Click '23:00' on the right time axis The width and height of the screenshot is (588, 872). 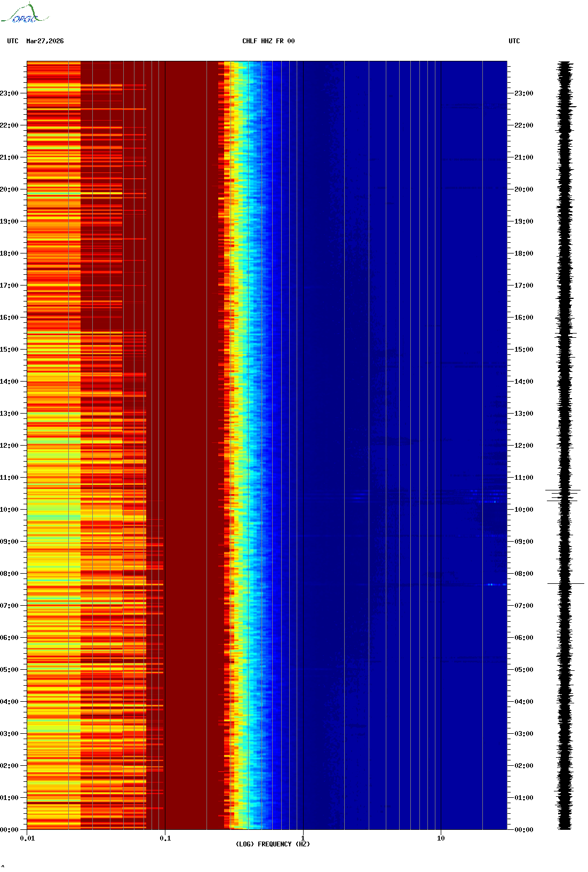coord(524,93)
